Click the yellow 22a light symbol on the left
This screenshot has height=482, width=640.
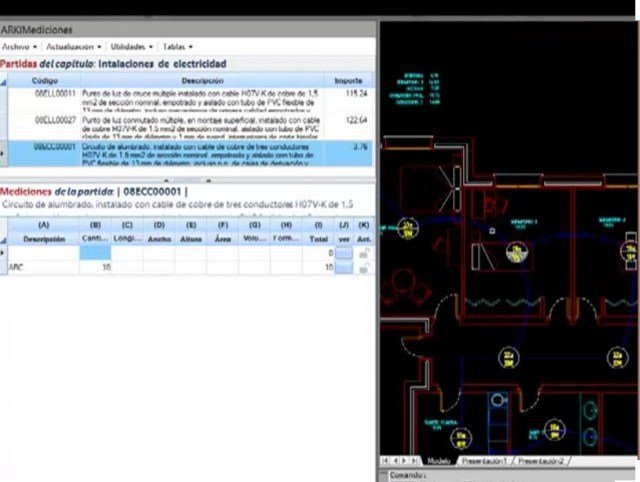click(x=509, y=358)
